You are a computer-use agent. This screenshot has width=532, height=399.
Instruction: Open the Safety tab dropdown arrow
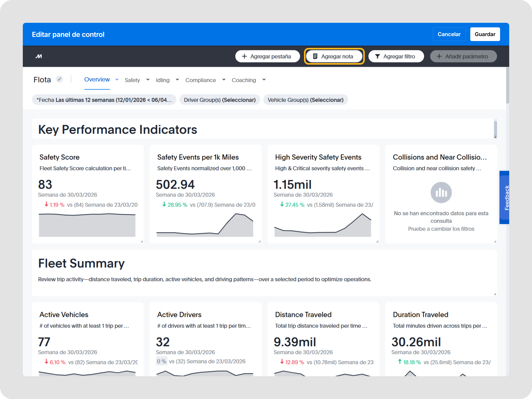tap(148, 80)
